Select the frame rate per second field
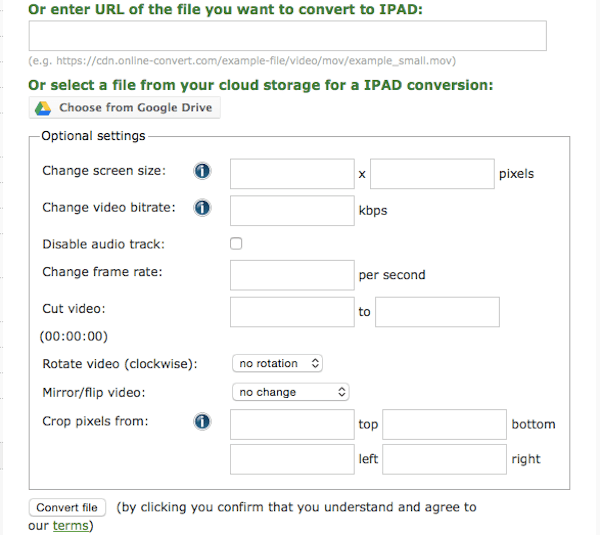This screenshot has width=600, height=535. click(x=292, y=275)
